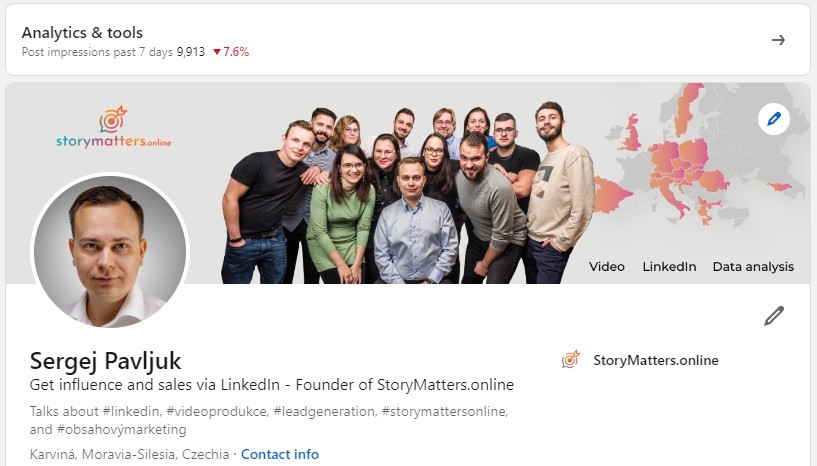Open the Contact info link
Screen dimensions: 817x466
[280, 454]
